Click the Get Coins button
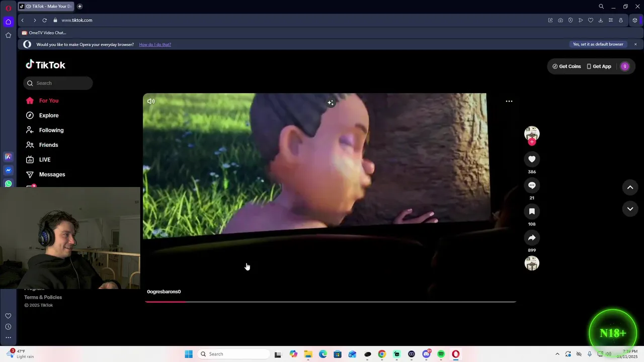644x362 pixels. [x=567, y=66]
